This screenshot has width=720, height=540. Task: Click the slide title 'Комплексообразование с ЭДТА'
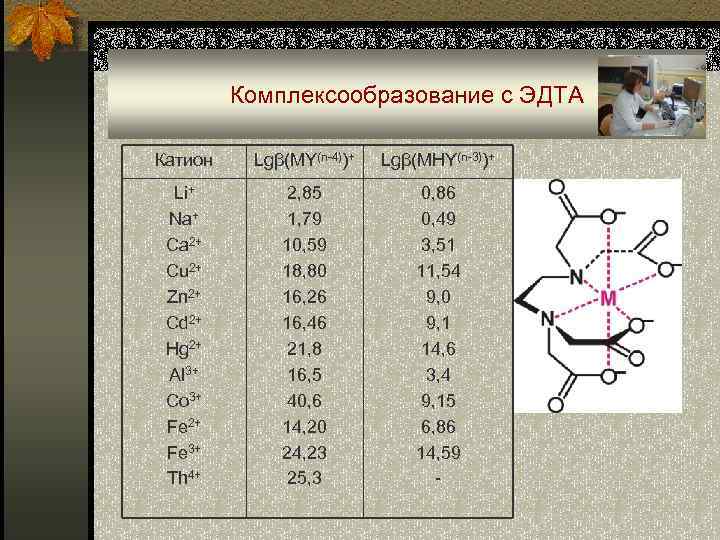point(407,95)
